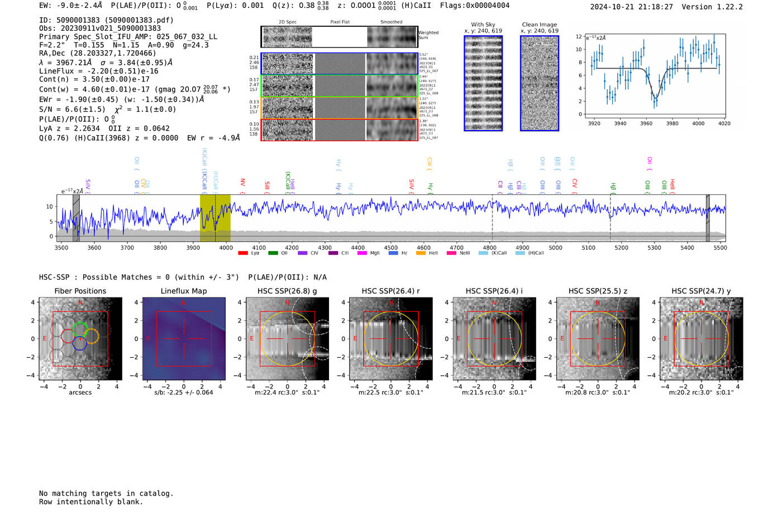This screenshot has height=532, width=782.
Task: Click the RA,Dec coordinates text
Action: tap(98, 54)
